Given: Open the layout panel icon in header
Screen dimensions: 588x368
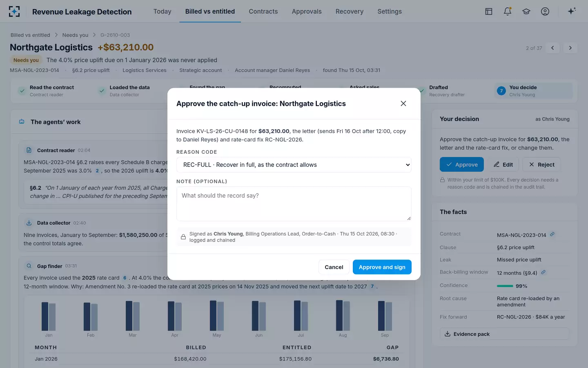Looking at the screenshot, I should [489, 11].
